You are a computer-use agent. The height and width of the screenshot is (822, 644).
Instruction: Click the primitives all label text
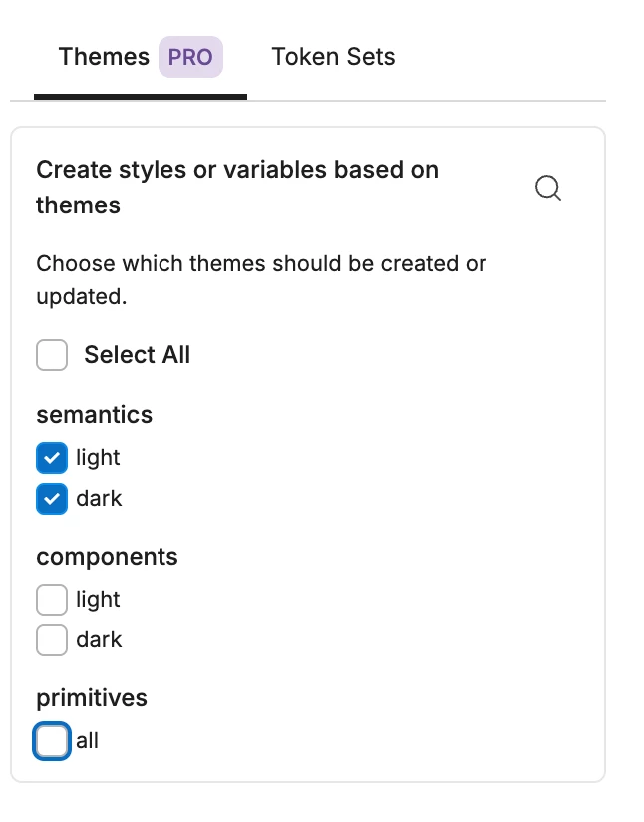click(x=88, y=741)
